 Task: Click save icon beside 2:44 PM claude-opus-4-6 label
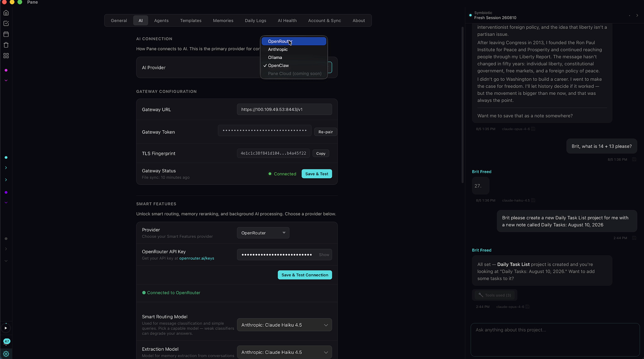pyautogui.click(x=527, y=306)
